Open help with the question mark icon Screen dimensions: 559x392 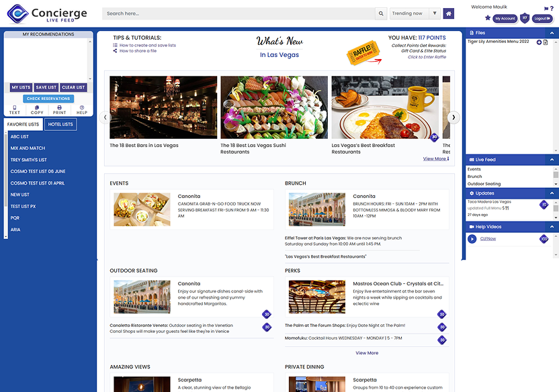pos(552,8)
